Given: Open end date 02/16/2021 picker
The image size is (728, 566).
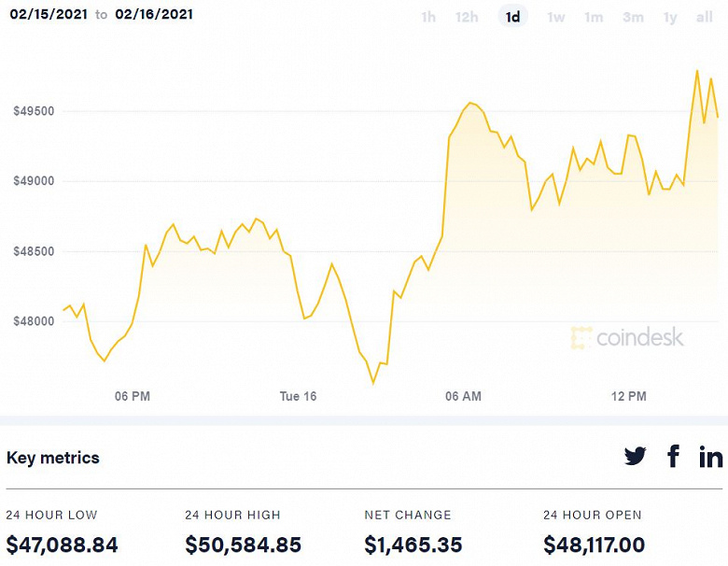Looking at the screenshot, I should pos(154,15).
